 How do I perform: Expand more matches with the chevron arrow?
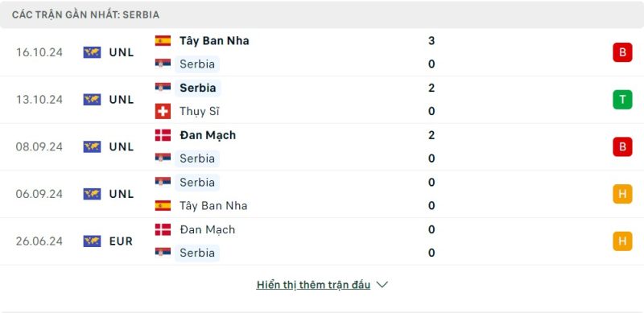click(382, 285)
